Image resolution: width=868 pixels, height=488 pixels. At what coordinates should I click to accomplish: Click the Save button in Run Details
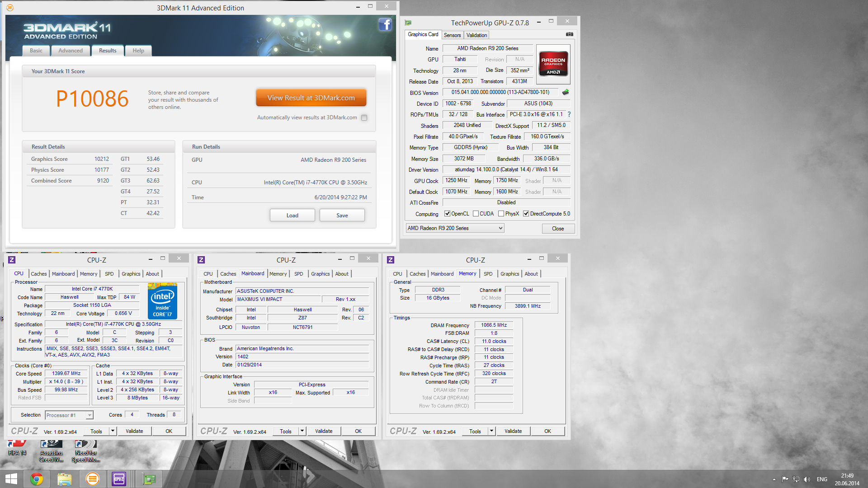point(342,216)
